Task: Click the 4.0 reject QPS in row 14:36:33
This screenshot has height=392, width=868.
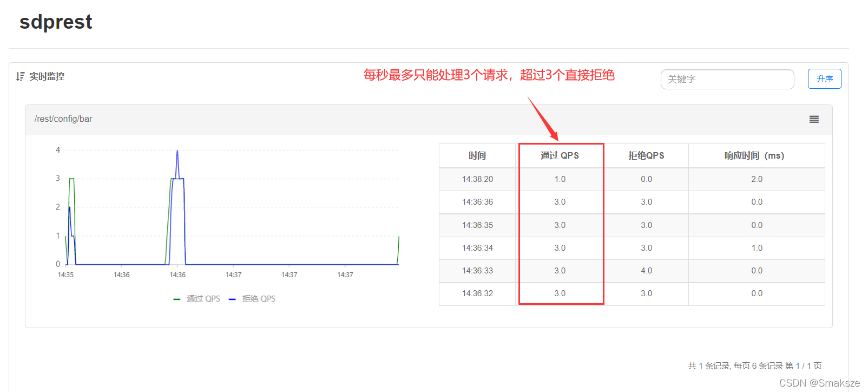Action: pos(646,271)
